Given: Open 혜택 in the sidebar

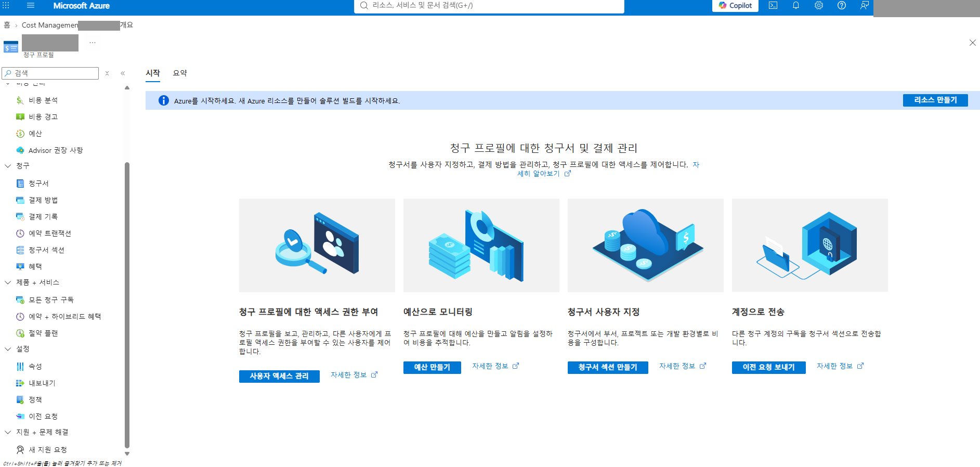Looking at the screenshot, I should click(x=35, y=267).
